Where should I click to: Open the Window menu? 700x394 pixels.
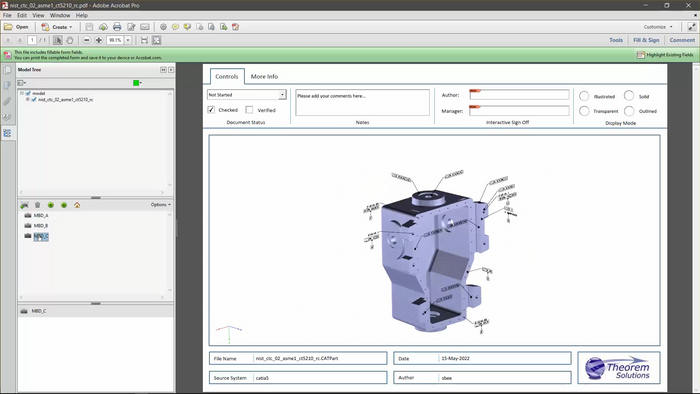(60, 15)
